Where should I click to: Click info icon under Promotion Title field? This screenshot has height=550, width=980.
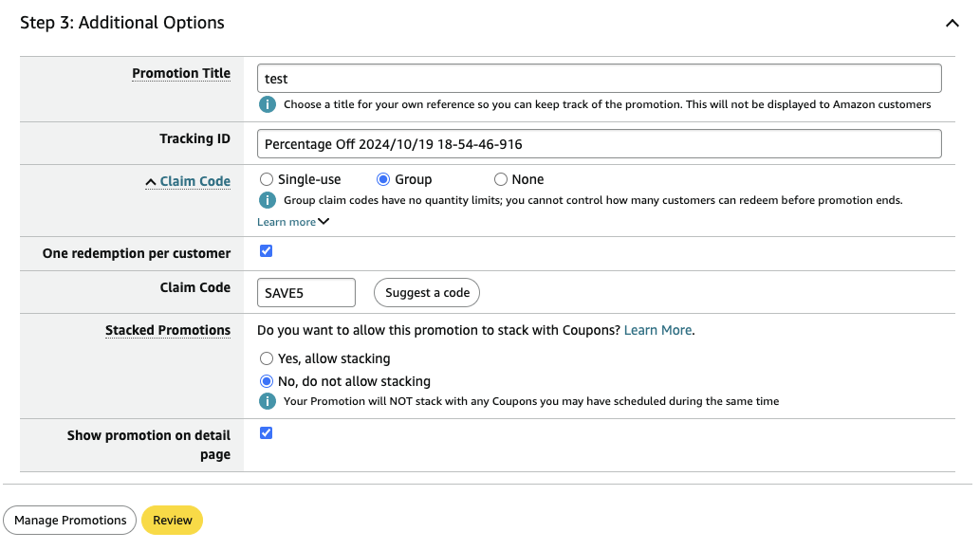tap(268, 104)
